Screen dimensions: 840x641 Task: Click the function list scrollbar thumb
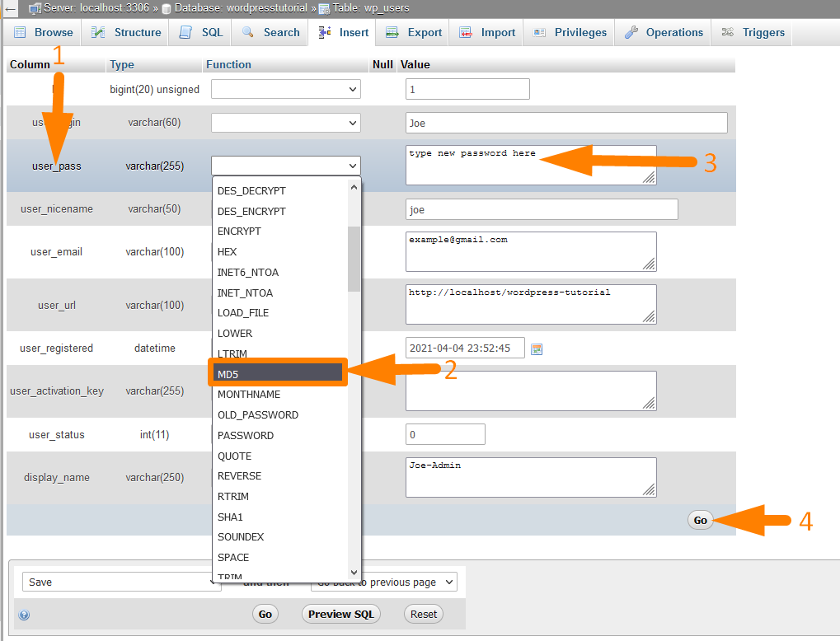click(354, 259)
